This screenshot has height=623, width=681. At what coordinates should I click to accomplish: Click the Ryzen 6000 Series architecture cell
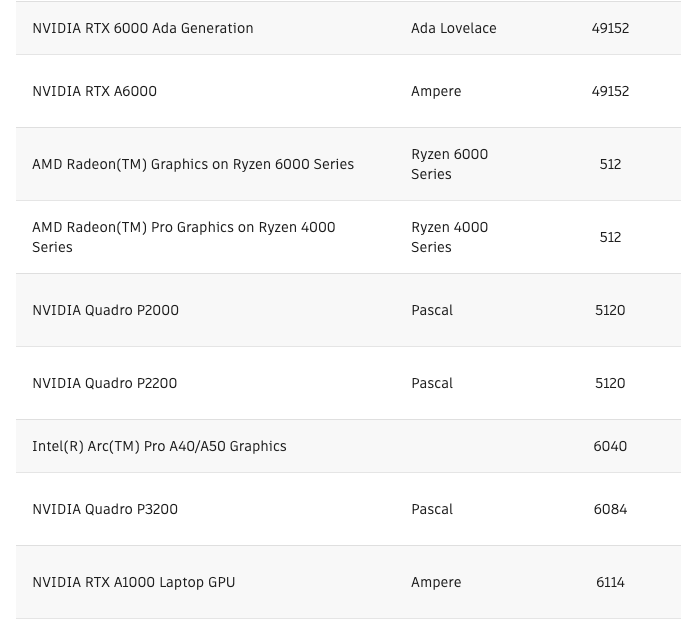pyautogui.click(x=449, y=164)
